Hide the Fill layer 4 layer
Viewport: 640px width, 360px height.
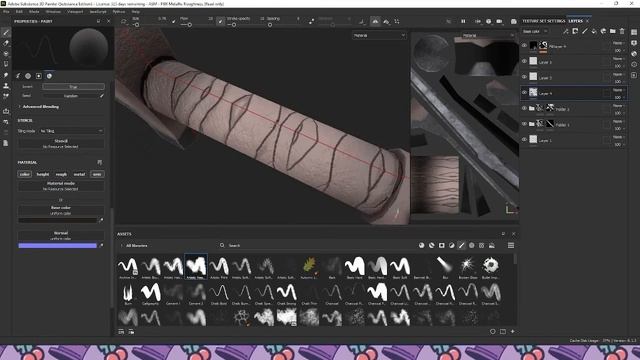[524, 46]
